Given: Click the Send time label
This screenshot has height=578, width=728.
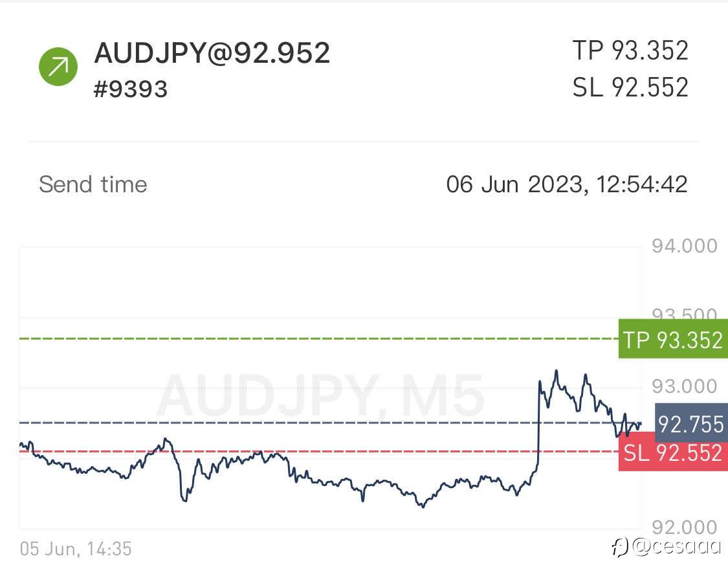Looking at the screenshot, I should pos(93,184).
